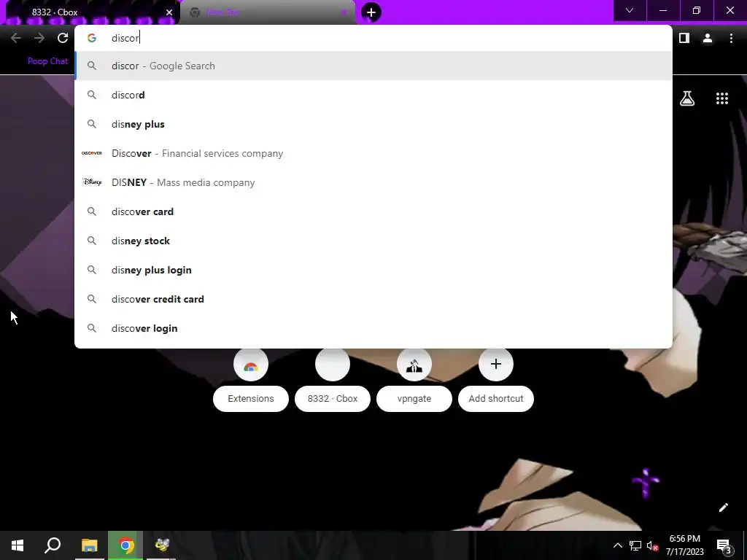The image size is (747, 560).
Task: Click the Add shortcut label
Action: tap(496, 399)
